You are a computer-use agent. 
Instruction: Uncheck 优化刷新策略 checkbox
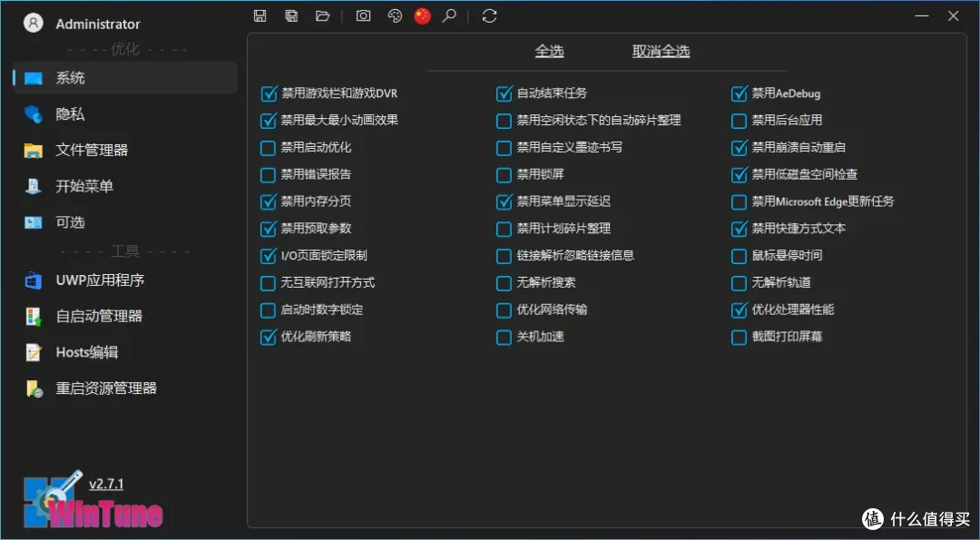tap(268, 338)
